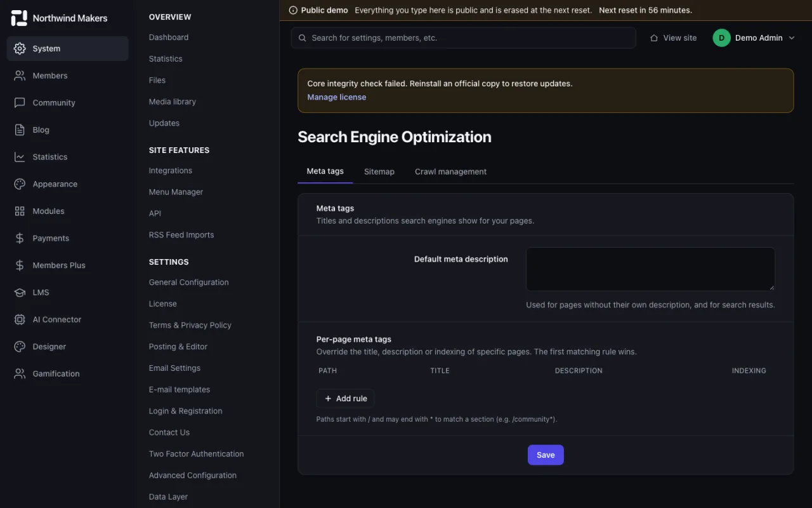
Task: Click the Modules grid icon
Action: [x=20, y=211]
